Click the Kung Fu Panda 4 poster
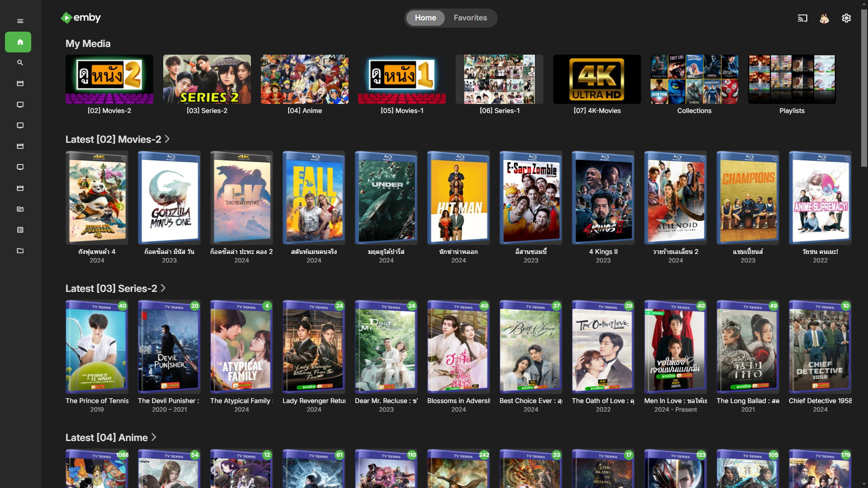 (x=97, y=198)
